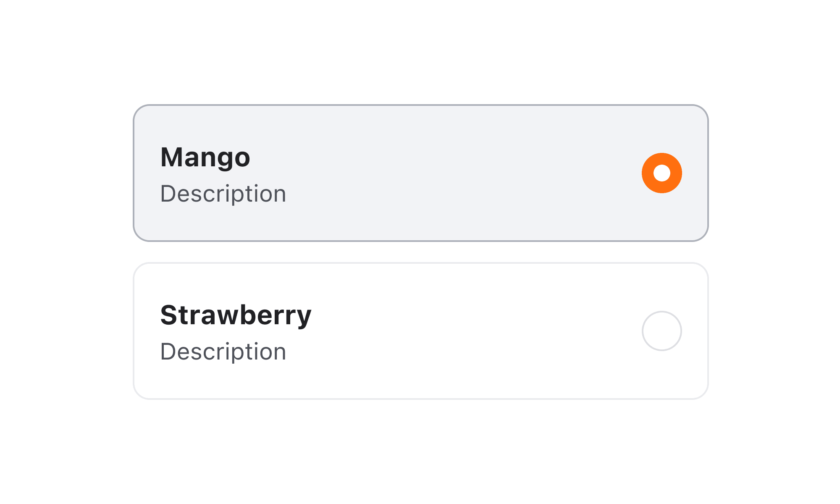
Task: Click the Strawberry title text
Action: 236,315
